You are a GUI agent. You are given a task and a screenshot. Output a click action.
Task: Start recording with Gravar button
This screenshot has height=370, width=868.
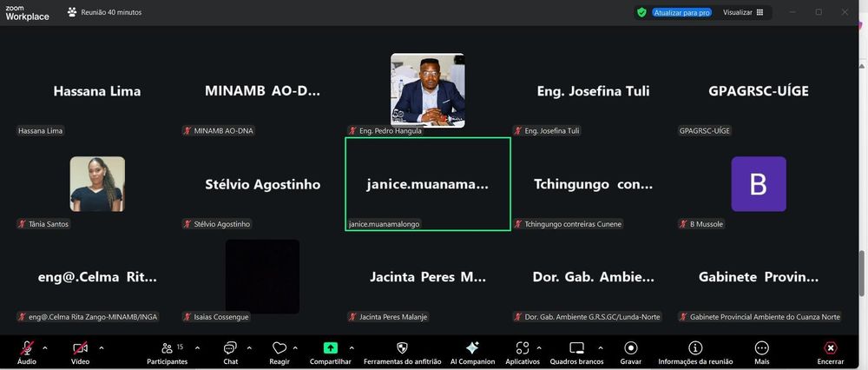click(x=630, y=351)
